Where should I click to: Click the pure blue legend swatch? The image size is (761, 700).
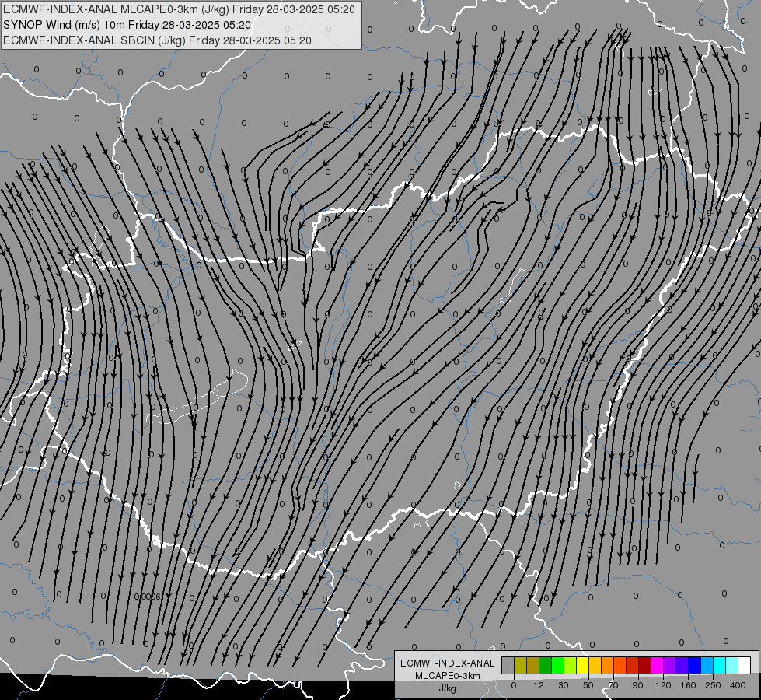[x=694, y=665]
